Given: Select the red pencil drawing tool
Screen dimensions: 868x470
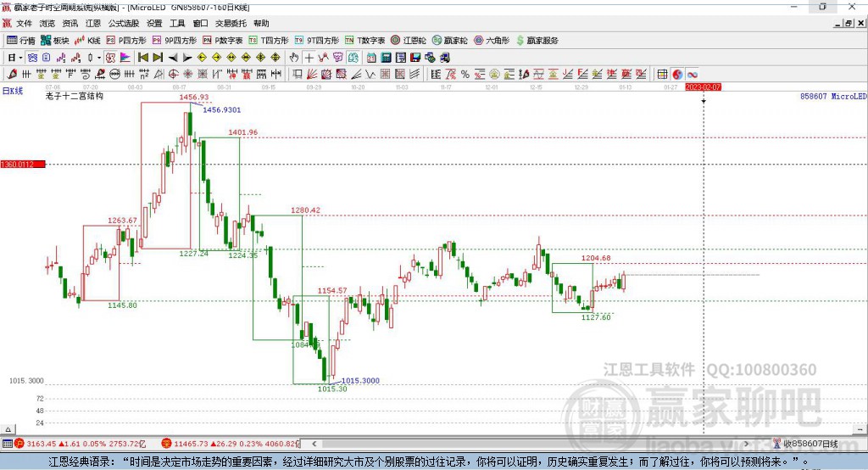Looking at the screenshot, I should [x=12, y=75].
